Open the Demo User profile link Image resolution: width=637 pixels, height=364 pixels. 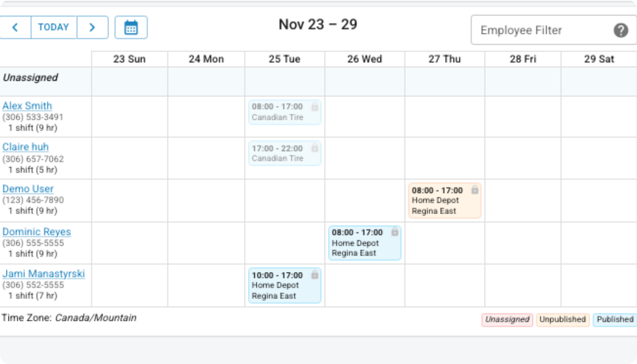pos(28,189)
